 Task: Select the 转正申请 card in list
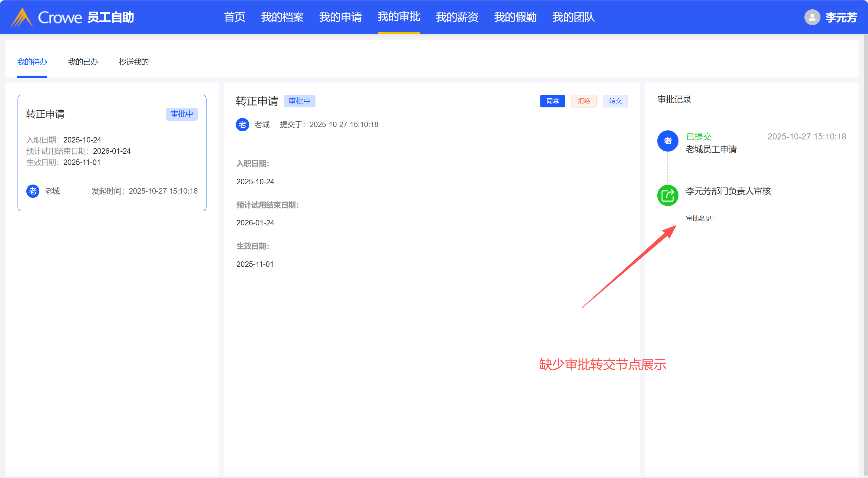pyautogui.click(x=112, y=153)
